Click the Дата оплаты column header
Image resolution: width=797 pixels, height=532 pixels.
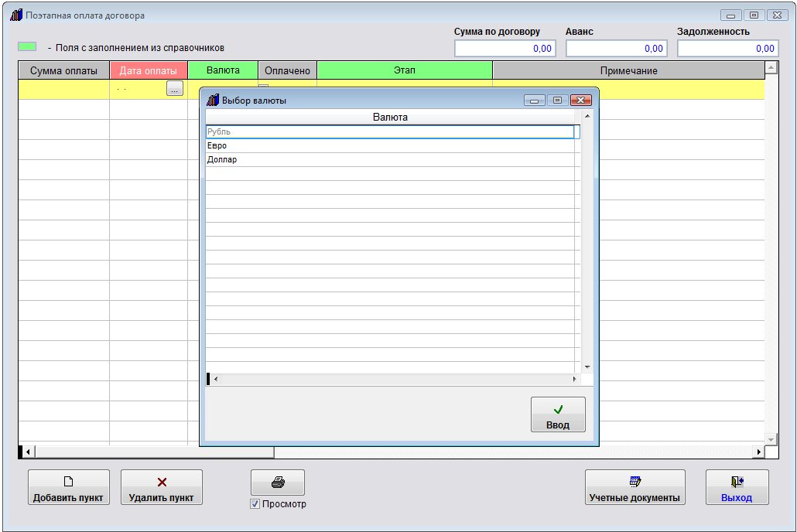(x=149, y=70)
